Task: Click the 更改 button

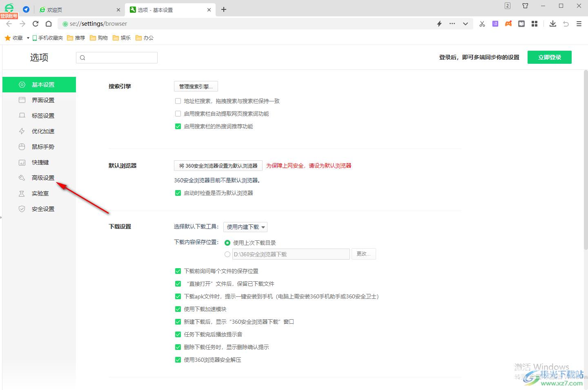Action: pos(364,254)
